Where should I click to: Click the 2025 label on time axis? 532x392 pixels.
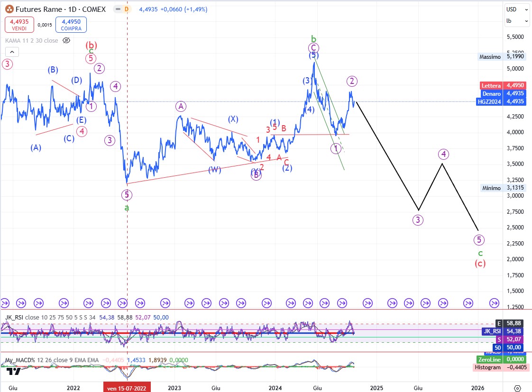pyautogui.click(x=376, y=388)
